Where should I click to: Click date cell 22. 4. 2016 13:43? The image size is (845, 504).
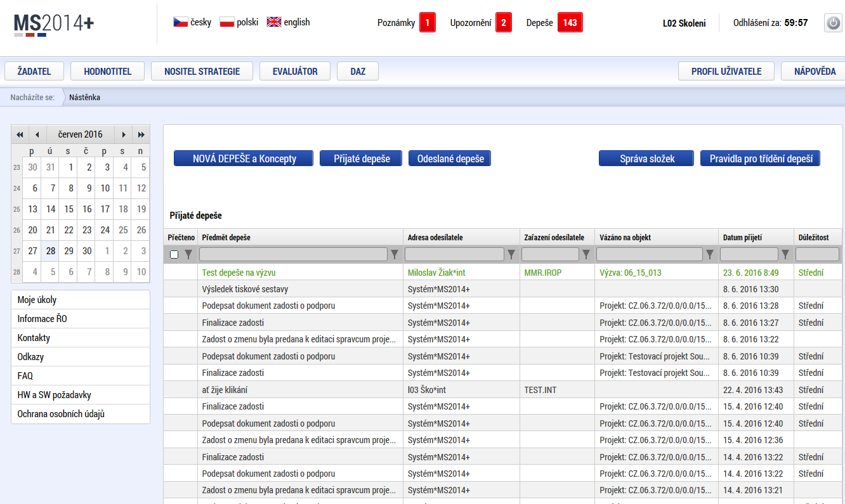click(x=753, y=390)
